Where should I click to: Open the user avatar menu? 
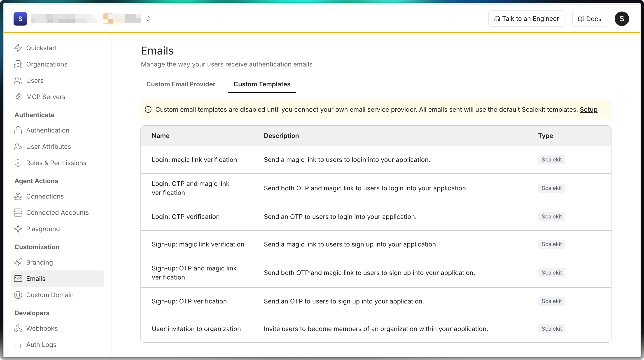coord(621,19)
